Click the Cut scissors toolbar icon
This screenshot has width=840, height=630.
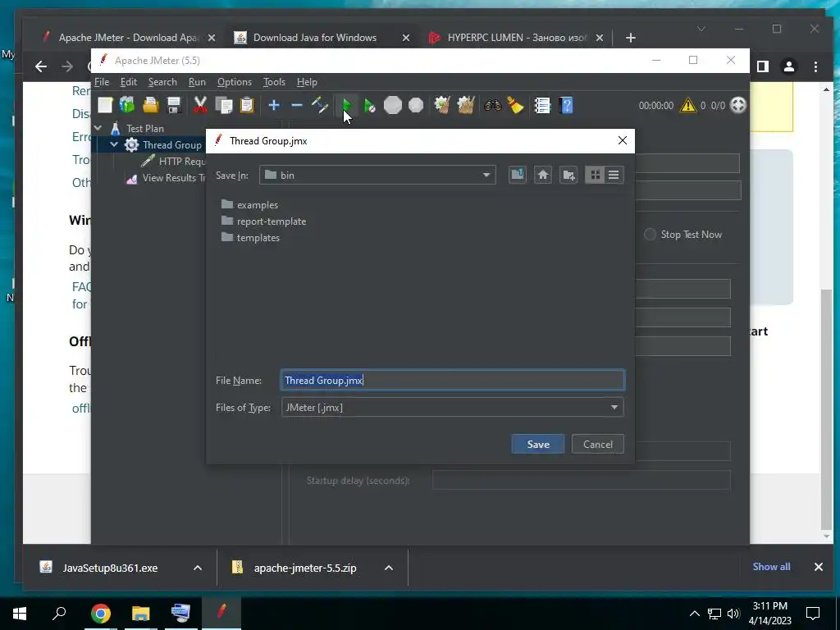pos(200,105)
